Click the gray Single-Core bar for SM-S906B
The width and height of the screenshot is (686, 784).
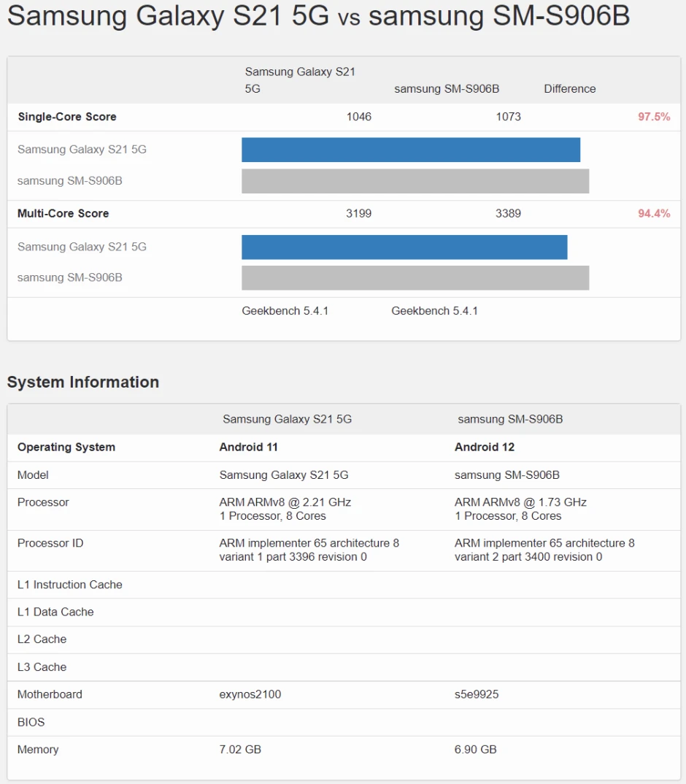(415, 181)
